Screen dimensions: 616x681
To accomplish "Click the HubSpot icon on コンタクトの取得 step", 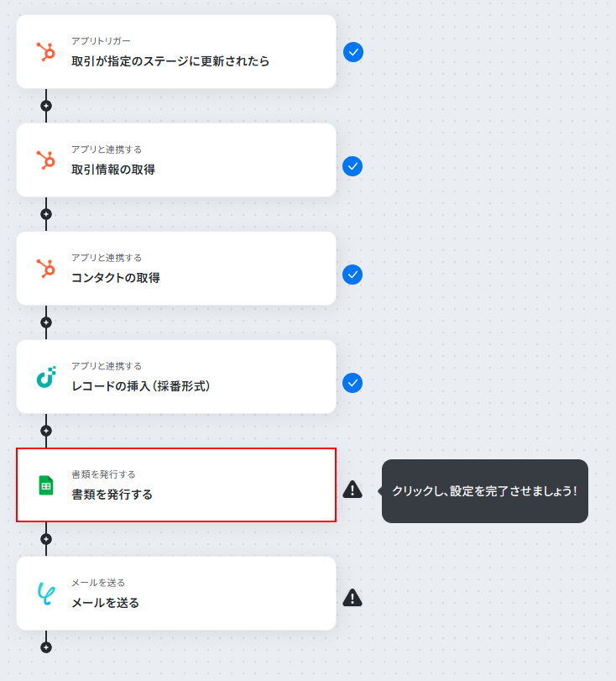I will point(46,268).
